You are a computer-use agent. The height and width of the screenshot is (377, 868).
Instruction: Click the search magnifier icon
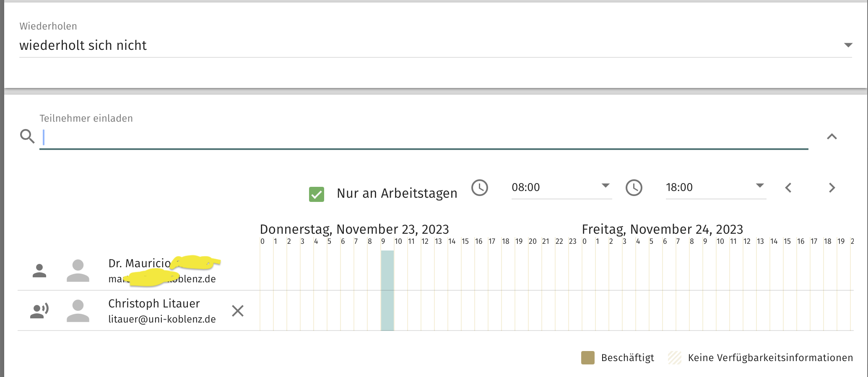[27, 136]
